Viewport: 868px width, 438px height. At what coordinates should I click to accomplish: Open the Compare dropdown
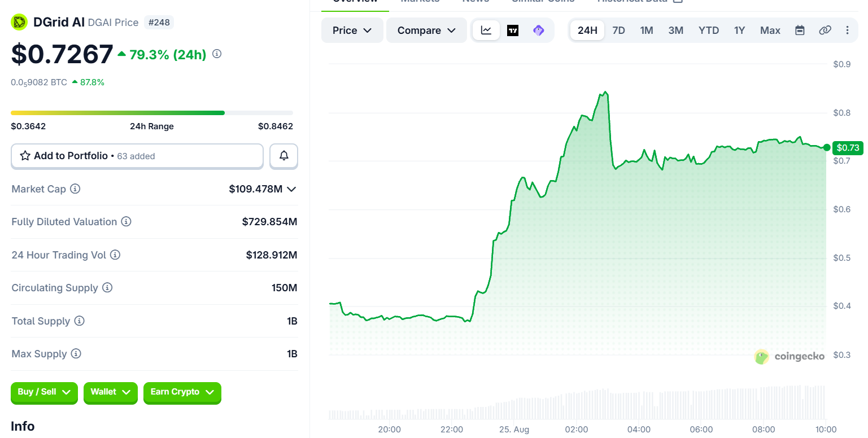(426, 30)
